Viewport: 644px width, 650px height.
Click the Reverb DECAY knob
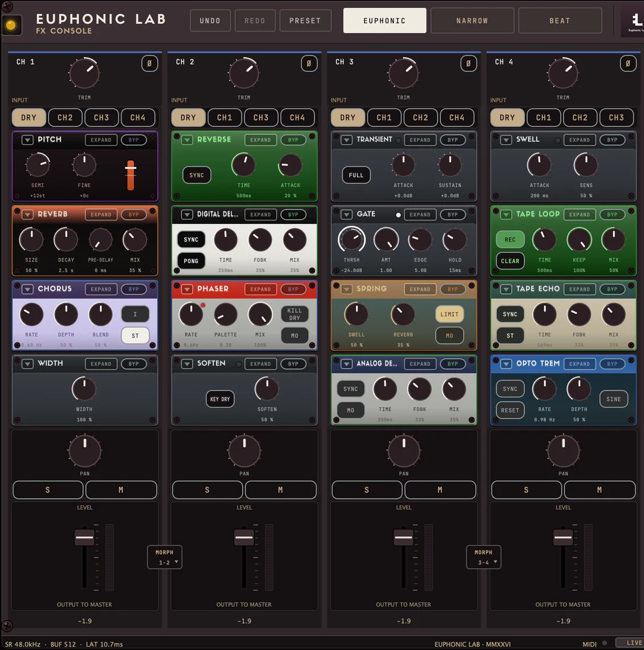66,240
